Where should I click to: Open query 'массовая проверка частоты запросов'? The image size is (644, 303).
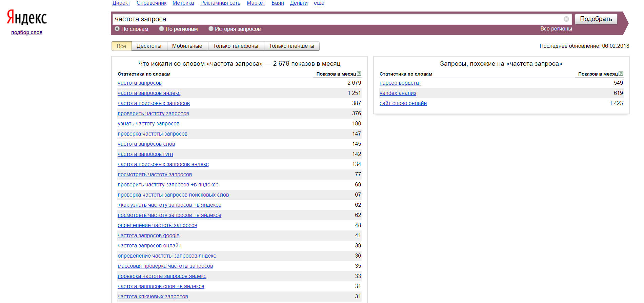[165, 266]
